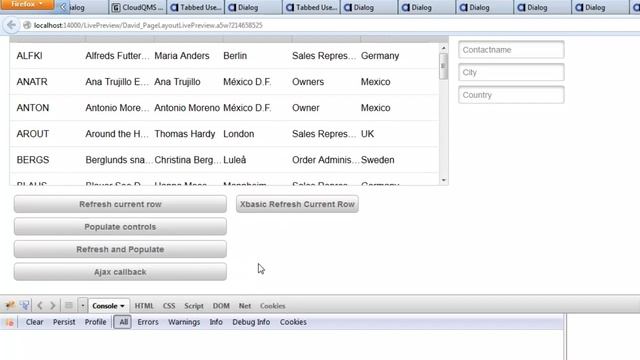Focus the City input field
This screenshot has height=360, width=640.
pos(511,72)
